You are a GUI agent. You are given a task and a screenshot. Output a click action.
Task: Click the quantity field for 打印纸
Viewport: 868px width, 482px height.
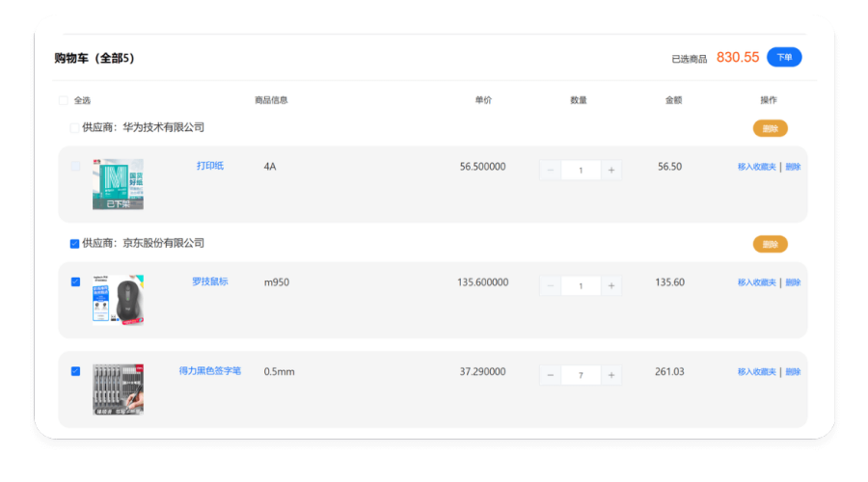(581, 171)
